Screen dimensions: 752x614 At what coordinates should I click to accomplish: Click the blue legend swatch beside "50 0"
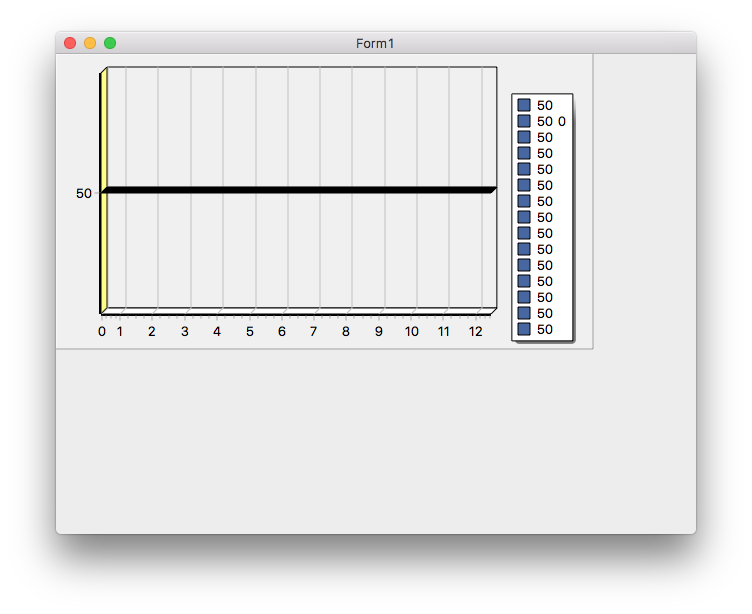524,121
